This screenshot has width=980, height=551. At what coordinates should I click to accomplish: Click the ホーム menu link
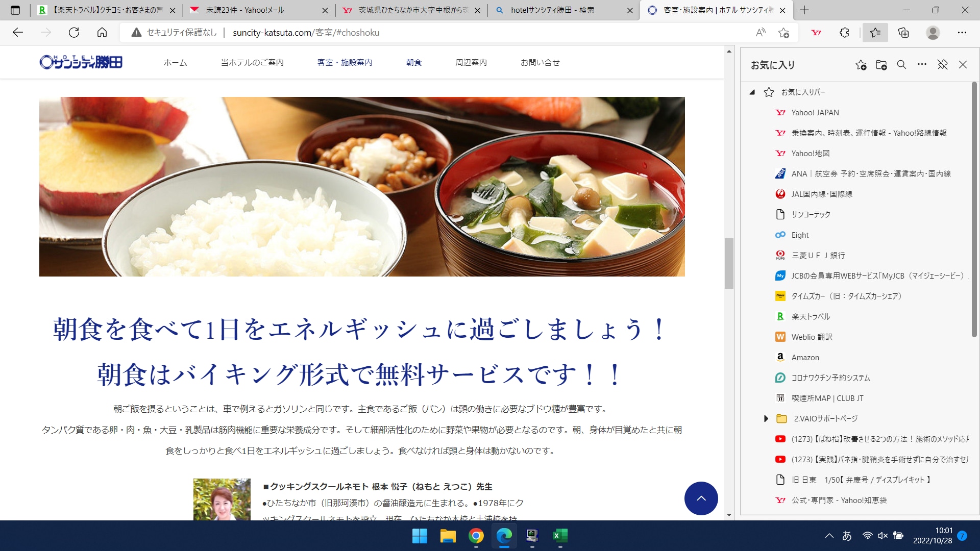tap(175, 62)
